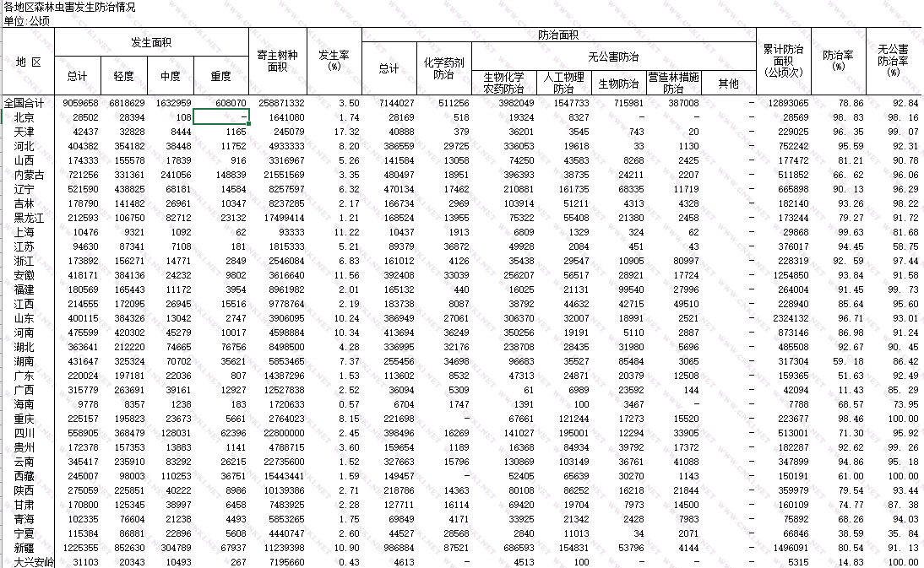Select the 生物防治 header cell

pyautogui.click(x=619, y=83)
